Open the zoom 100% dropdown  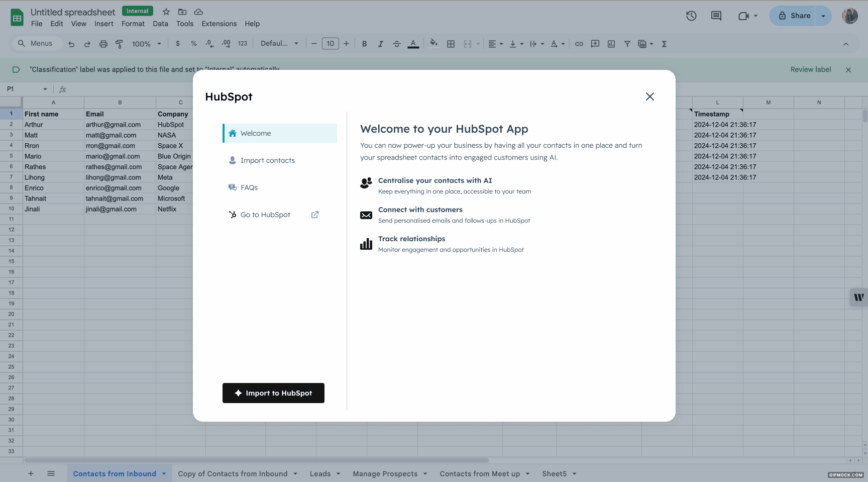(x=146, y=44)
